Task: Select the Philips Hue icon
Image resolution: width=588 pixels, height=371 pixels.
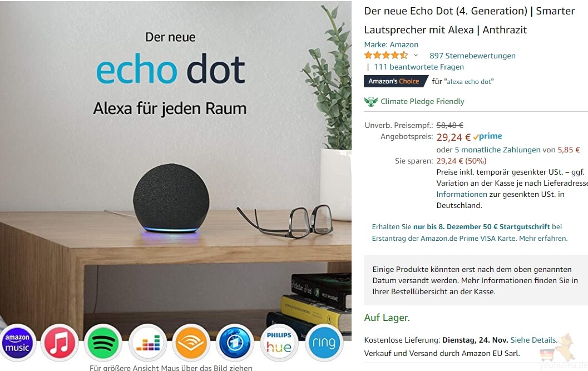Action: (x=279, y=343)
